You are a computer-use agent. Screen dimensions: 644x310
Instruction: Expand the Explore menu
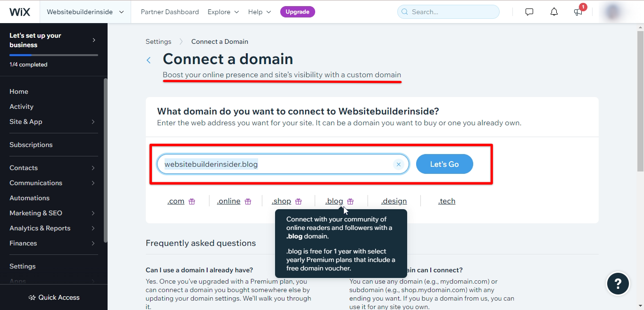click(x=223, y=12)
